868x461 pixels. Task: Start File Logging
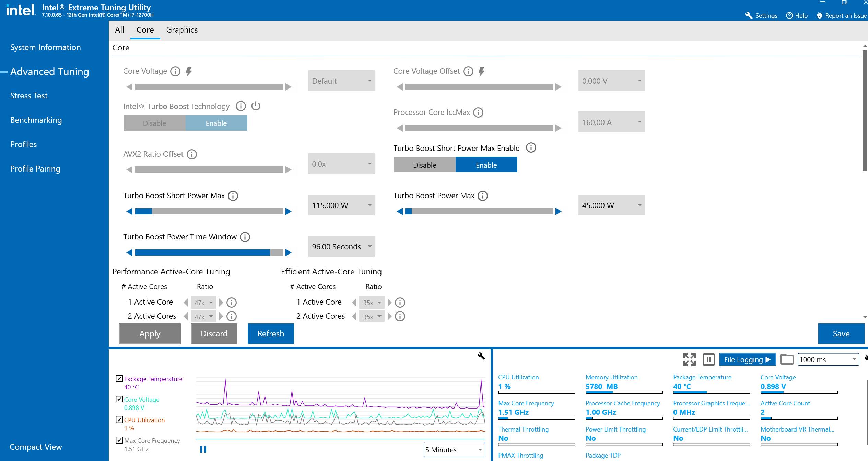tap(747, 359)
